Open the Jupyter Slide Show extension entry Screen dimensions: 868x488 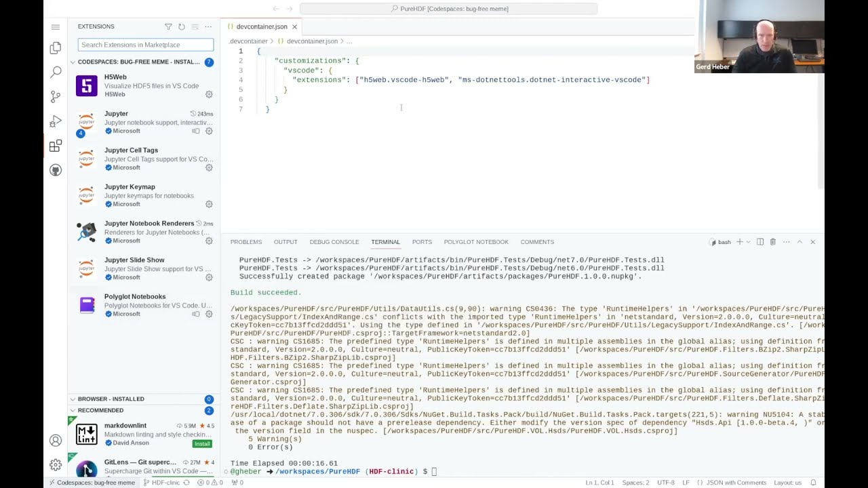[x=144, y=268]
